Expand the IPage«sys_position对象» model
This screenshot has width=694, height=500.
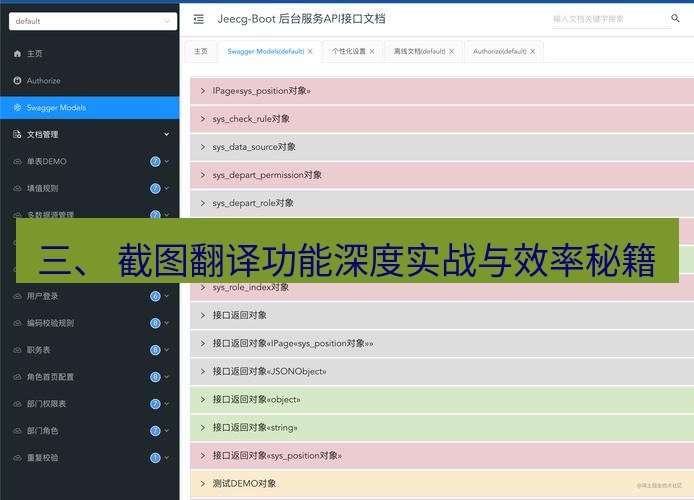pyautogui.click(x=442, y=91)
